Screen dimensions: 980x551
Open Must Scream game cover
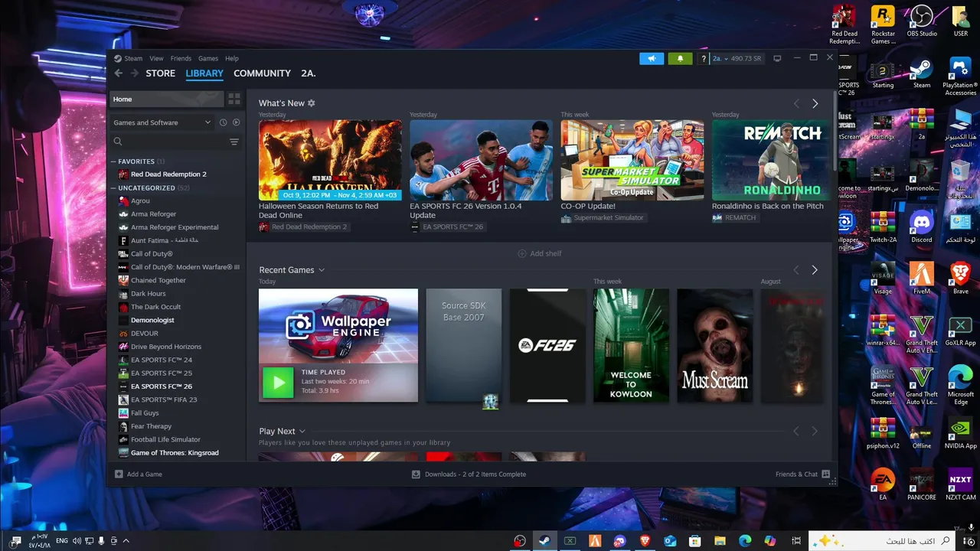point(715,345)
